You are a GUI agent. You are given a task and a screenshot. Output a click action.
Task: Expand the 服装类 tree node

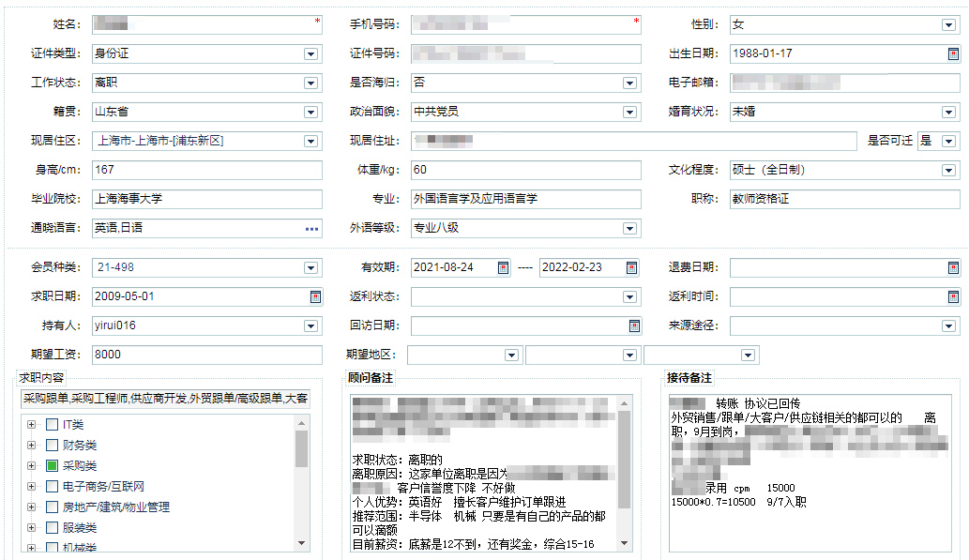point(32,528)
